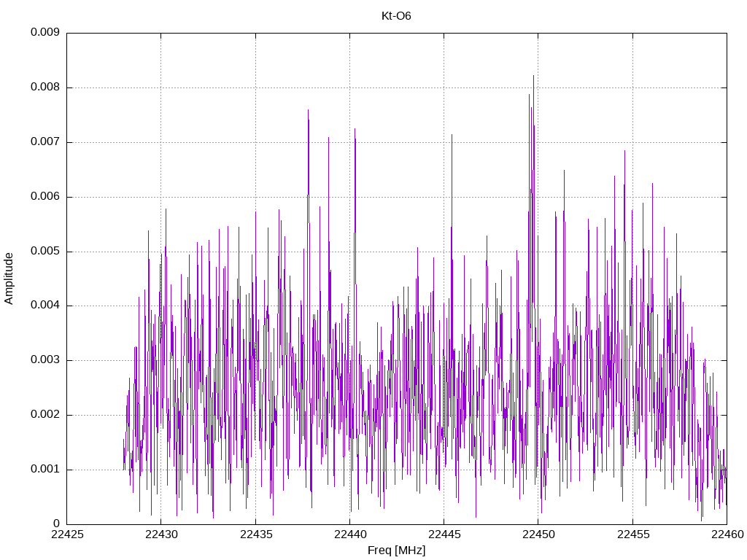
Task: Click x-axis tick label 22460
Action: pos(727,534)
